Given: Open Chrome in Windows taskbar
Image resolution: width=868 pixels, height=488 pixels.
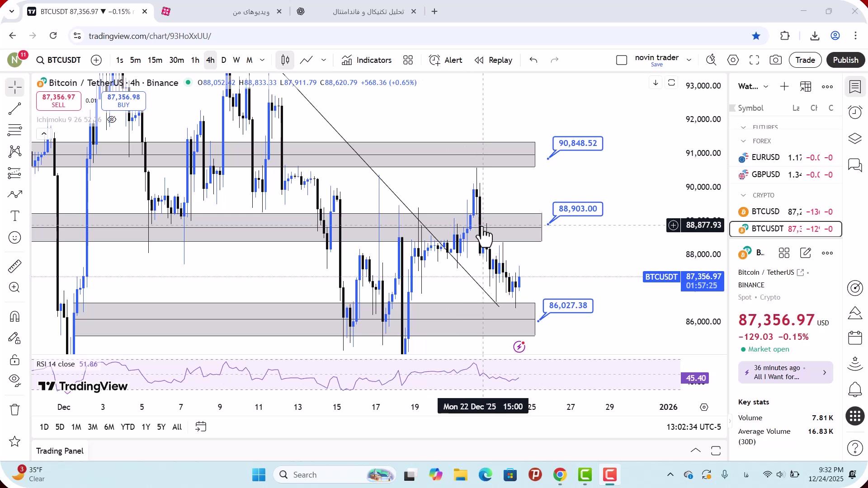Looking at the screenshot, I should coord(560,475).
